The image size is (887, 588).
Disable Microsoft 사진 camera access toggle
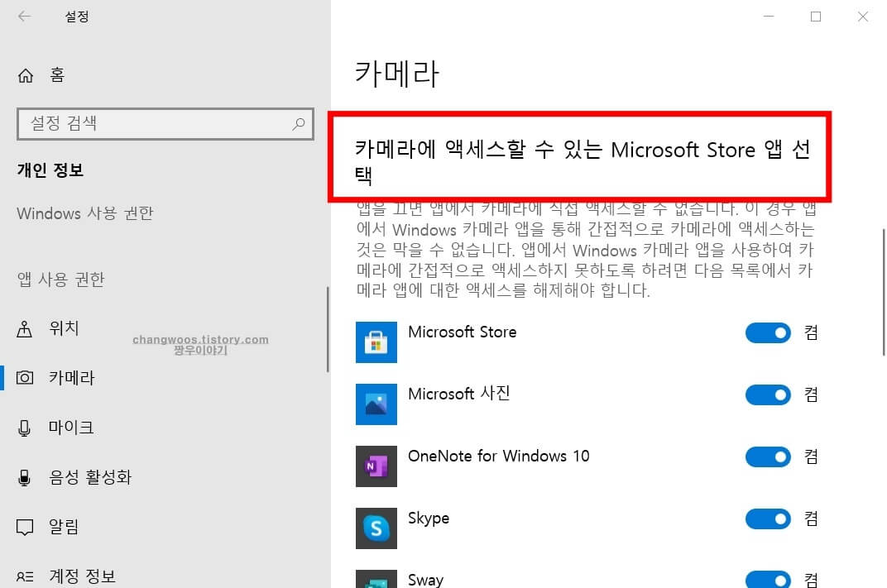pyautogui.click(x=768, y=394)
